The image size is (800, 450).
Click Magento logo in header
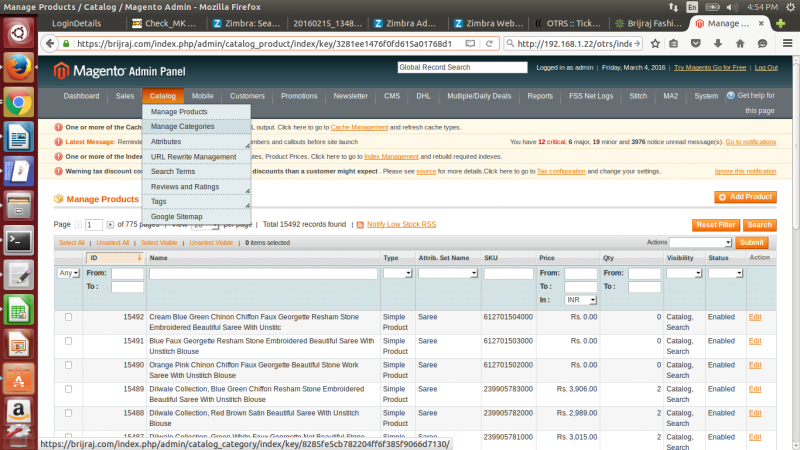click(119, 71)
